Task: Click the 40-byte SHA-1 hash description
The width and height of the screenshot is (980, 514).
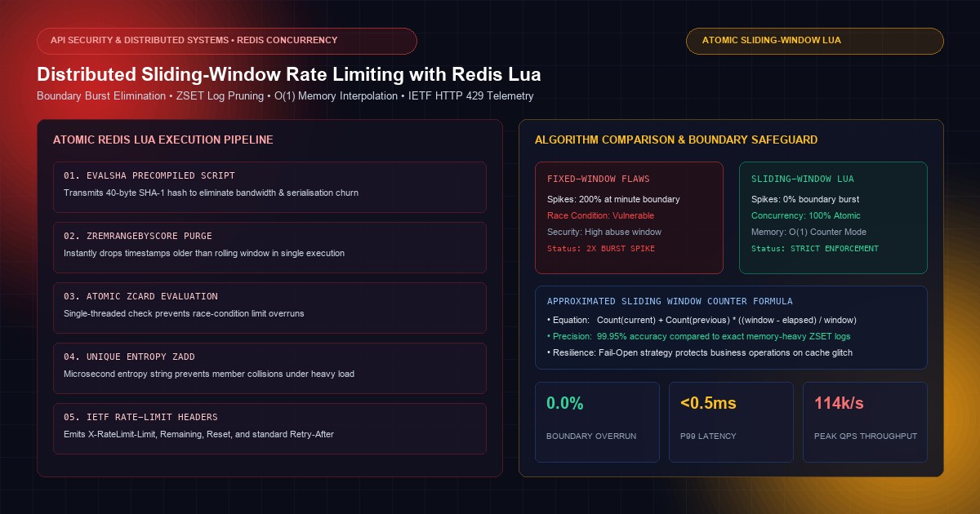Action: pos(211,193)
